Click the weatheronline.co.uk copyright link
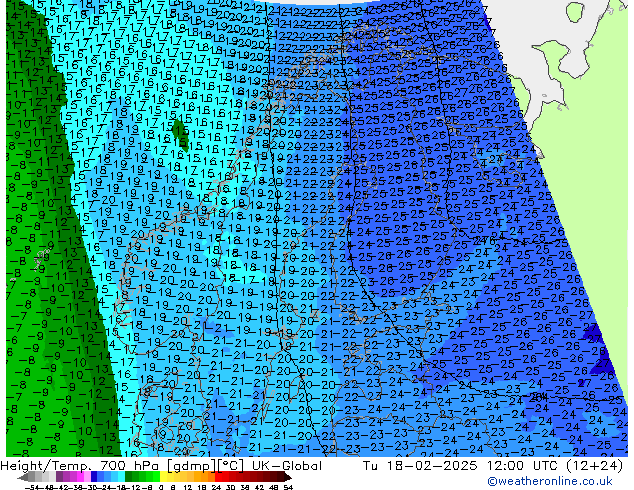This screenshot has width=634, height=490. (x=549, y=481)
